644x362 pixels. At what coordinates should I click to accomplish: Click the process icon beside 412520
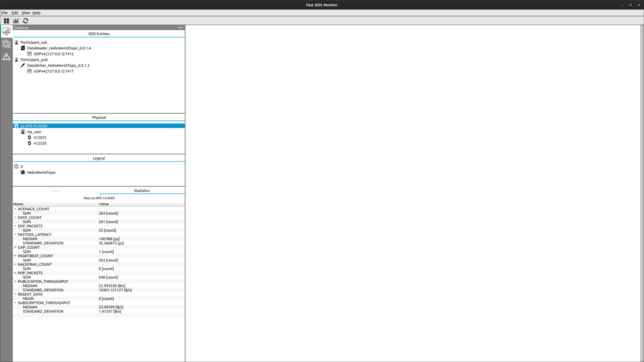pyautogui.click(x=29, y=143)
